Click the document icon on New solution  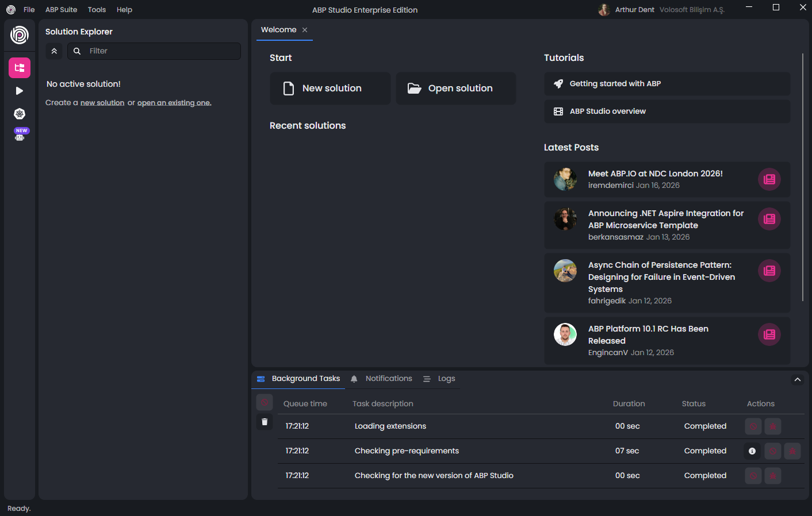click(289, 88)
